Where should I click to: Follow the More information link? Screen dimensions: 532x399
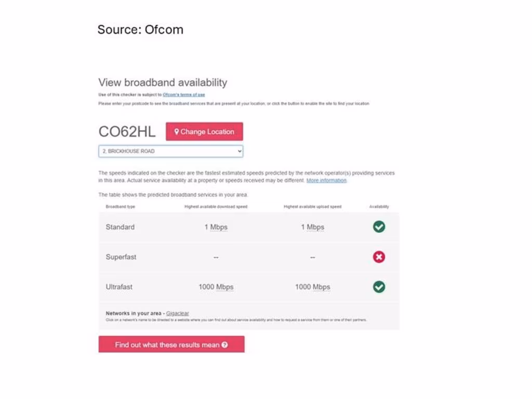pos(326,180)
